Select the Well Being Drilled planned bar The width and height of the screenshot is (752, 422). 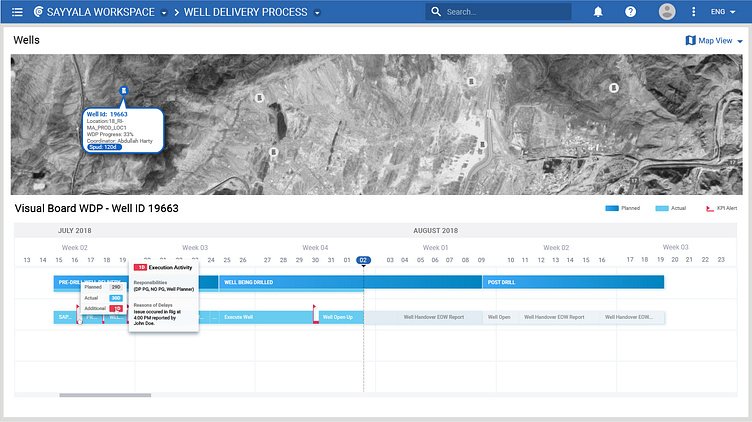pos(290,283)
